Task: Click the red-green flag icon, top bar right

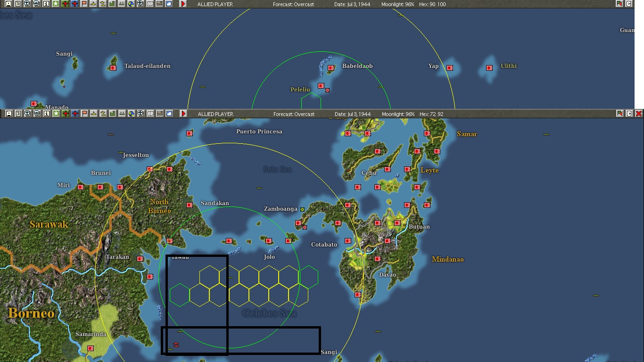Action: pyautogui.click(x=619, y=4)
